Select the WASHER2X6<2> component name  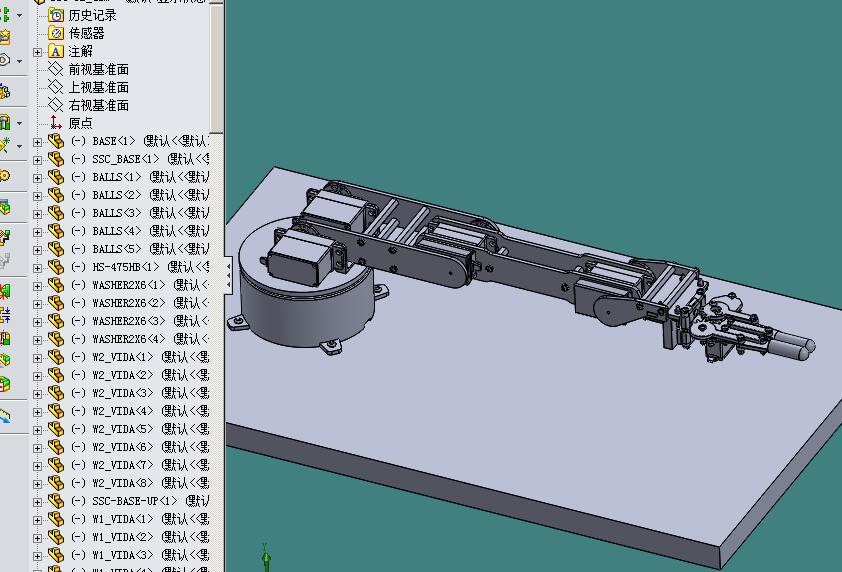(x=129, y=303)
